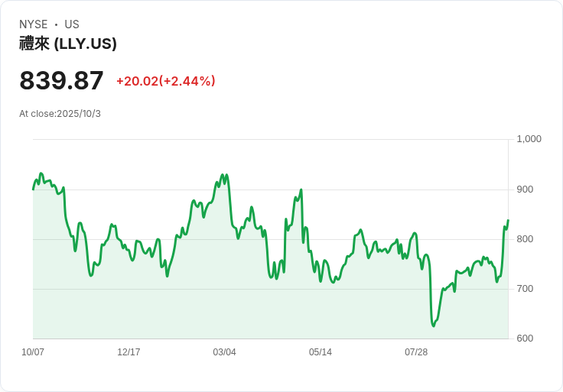
Task: Select the 12/17 x-axis date label
Action: pos(129,352)
